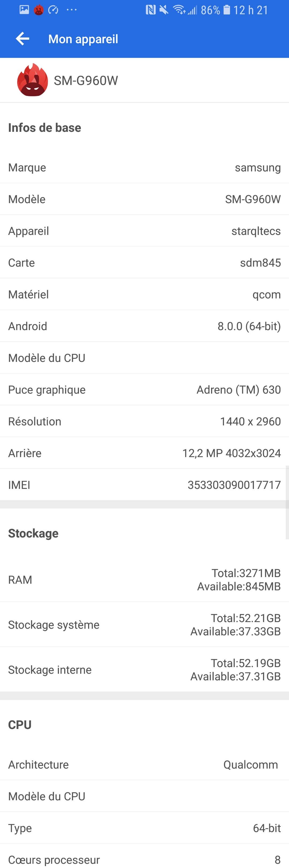Select the IMEI number row
Image resolution: width=289 pixels, height=868 pixels.
pyautogui.click(x=144, y=485)
